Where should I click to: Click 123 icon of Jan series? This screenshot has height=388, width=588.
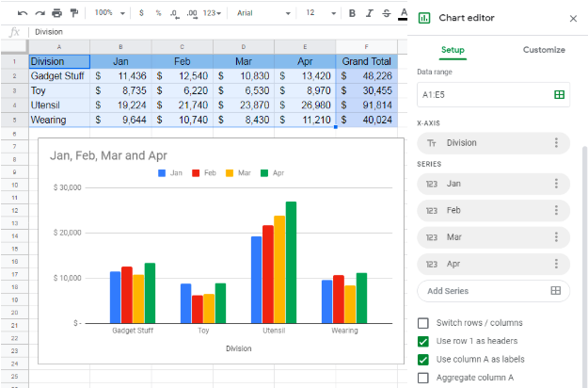432,184
